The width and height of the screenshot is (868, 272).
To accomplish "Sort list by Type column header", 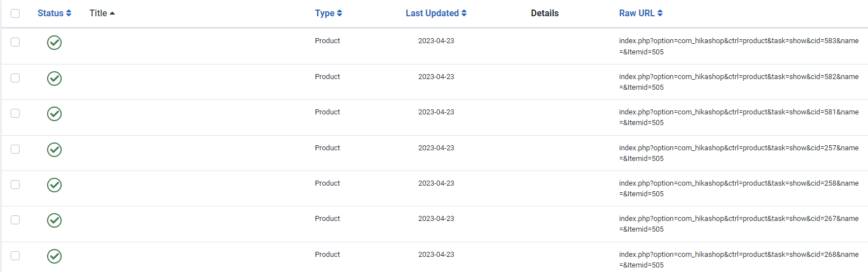I will coord(328,13).
